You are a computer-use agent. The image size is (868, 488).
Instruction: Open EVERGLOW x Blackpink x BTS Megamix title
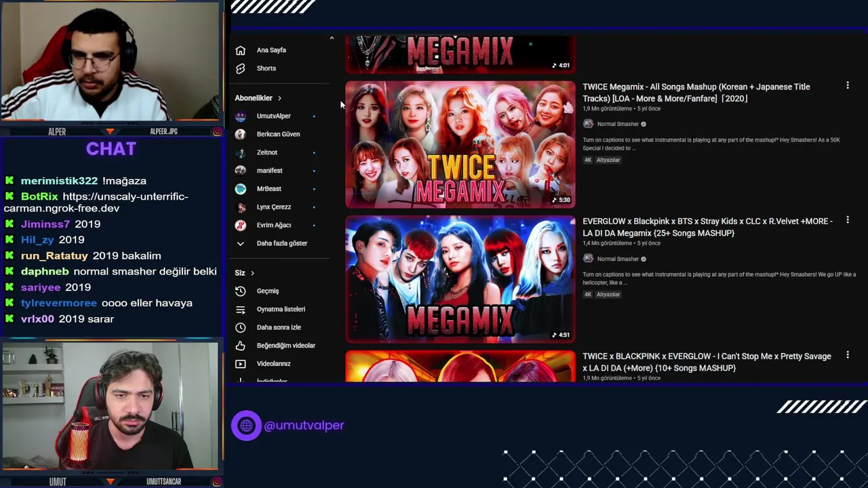coord(707,227)
